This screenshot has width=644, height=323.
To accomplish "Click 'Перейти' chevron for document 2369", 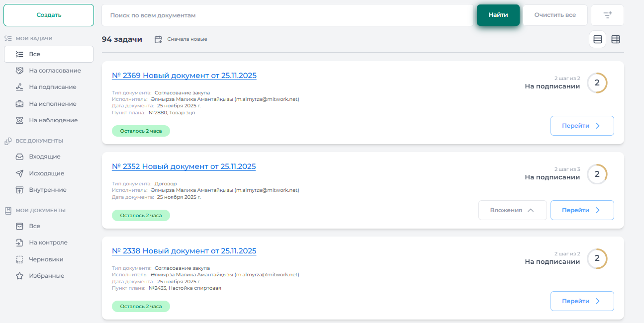I will point(597,126).
